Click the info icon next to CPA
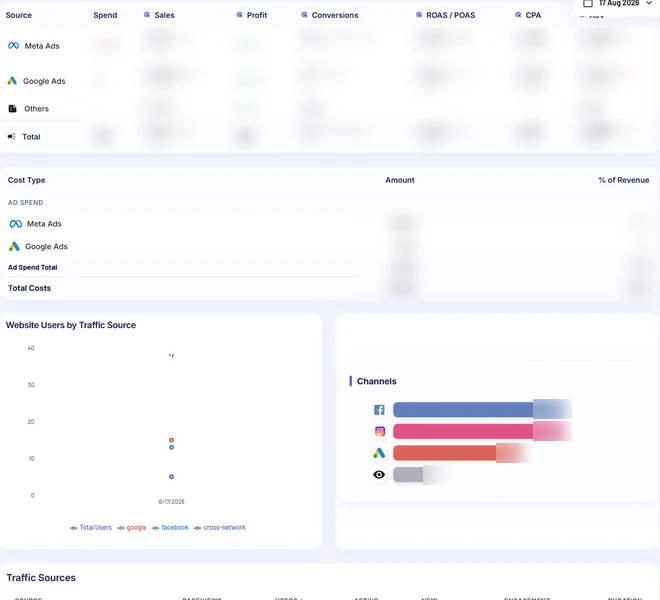The width and height of the screenshot is (660, 600). coord(518,15)
